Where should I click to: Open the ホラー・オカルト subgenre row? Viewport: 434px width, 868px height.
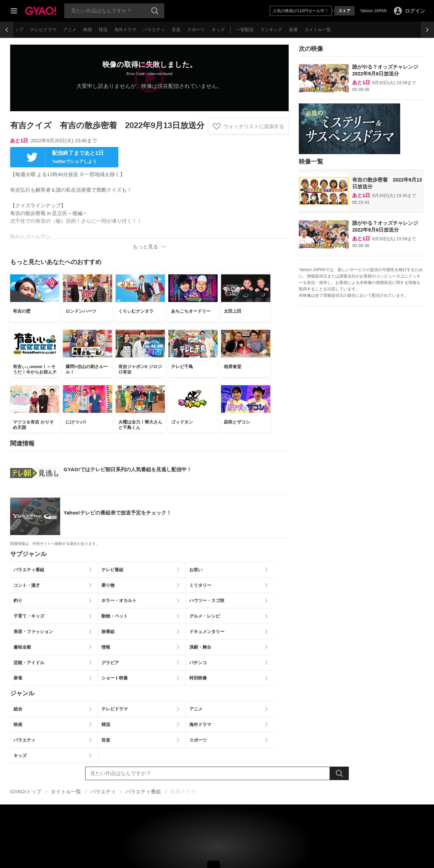(x=142, y=601)
